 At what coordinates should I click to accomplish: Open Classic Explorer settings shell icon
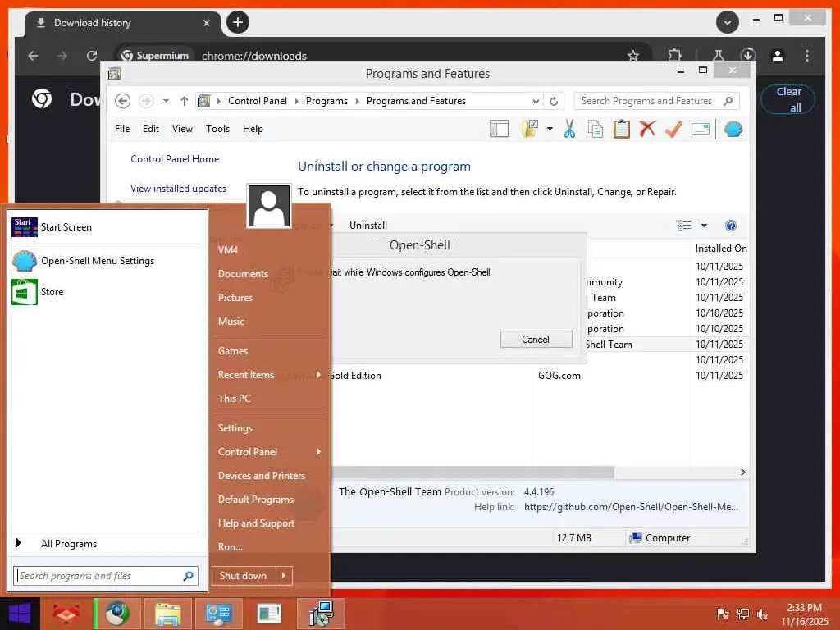click(733, 129)
